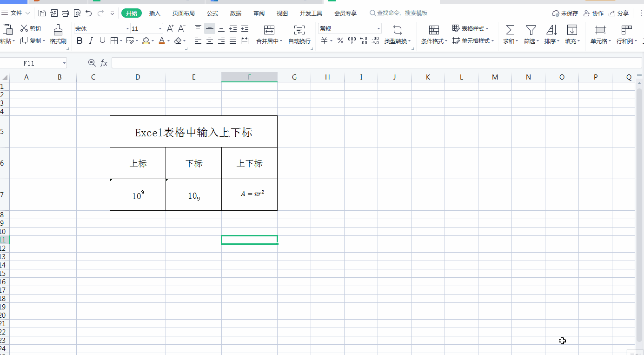Pick a fill color from the bucket swatch
Viewport: 644px width, 355px height.
(146, 40)
